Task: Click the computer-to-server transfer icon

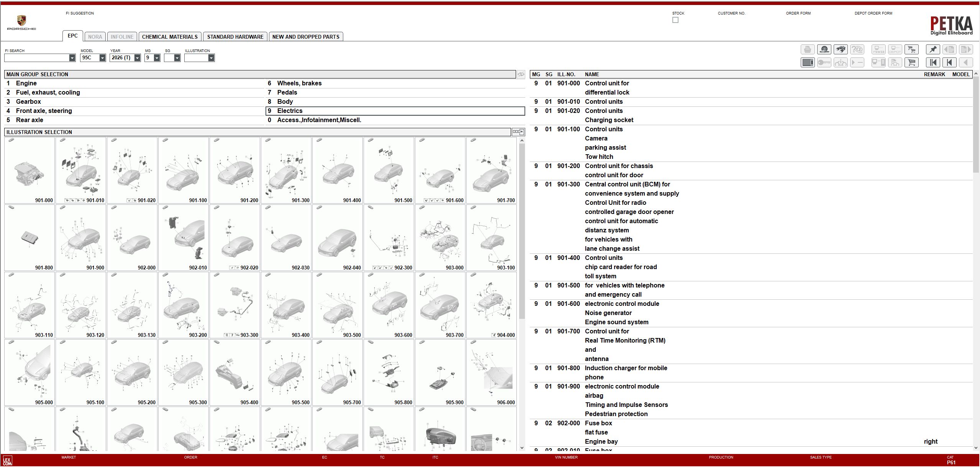Action: click(879, 62)
